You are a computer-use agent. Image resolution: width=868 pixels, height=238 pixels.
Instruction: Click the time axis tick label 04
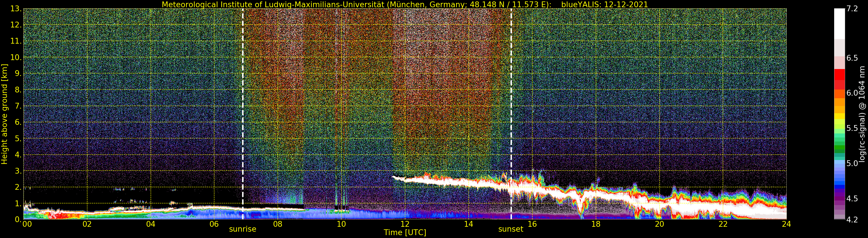[x=151, y=224]
